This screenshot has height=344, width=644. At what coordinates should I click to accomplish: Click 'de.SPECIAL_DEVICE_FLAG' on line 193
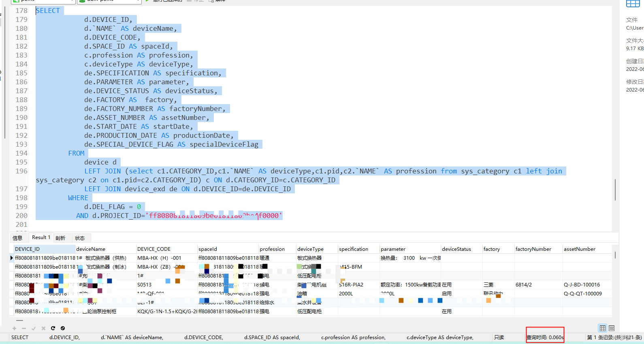[x=129, y=144]
